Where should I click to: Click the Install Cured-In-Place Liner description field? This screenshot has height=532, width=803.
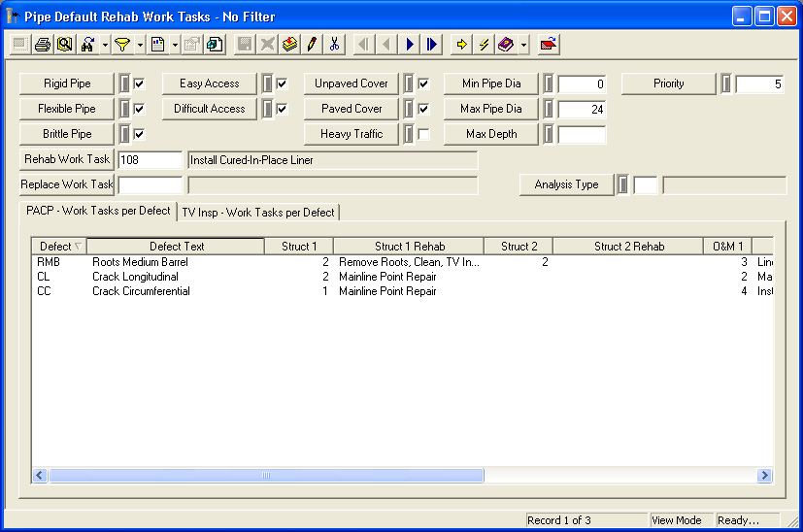pos(333,160)
